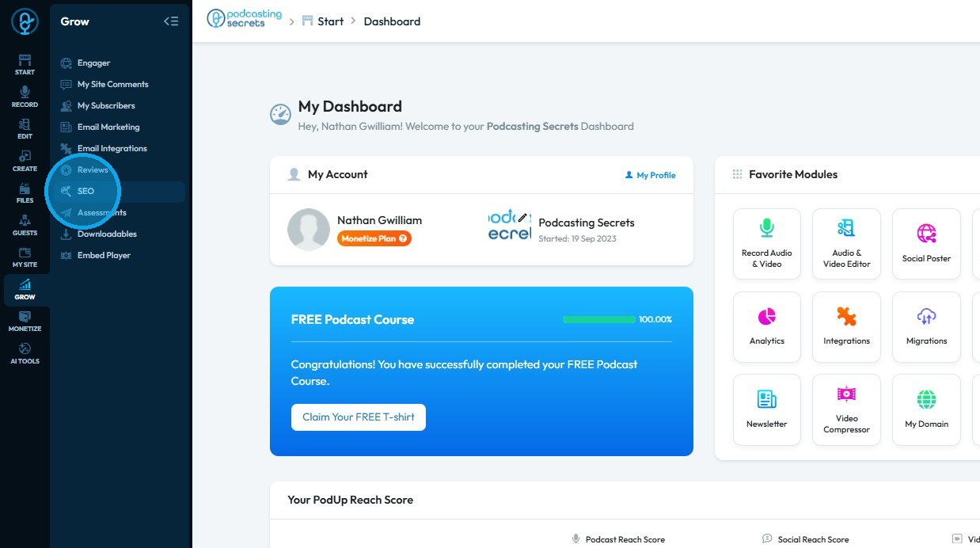980x548 pixels.
Task: Click Nathan Gwilliam's avatar picture
Action: click(308, 230)
